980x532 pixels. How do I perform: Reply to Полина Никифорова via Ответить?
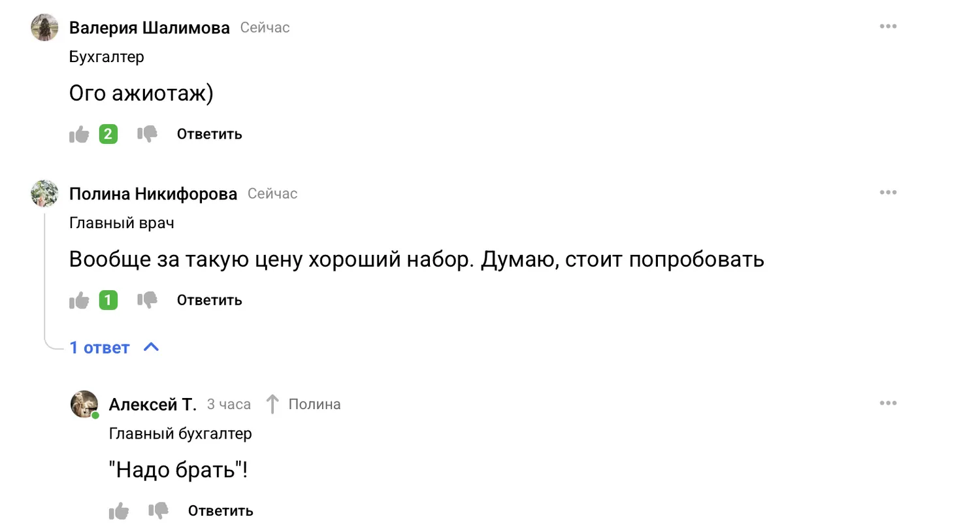(x=210, y=300)
